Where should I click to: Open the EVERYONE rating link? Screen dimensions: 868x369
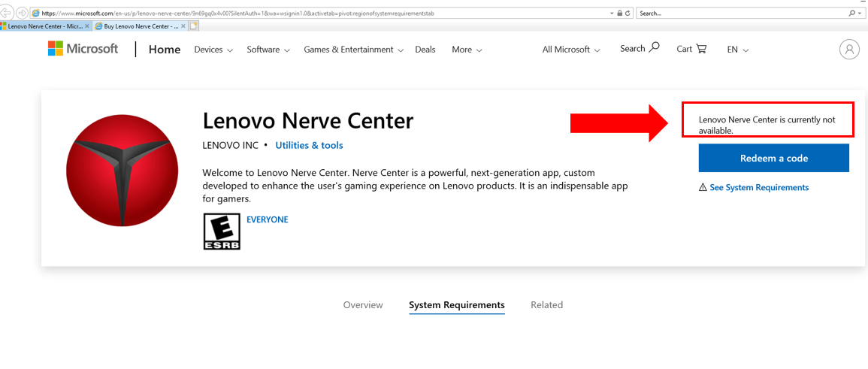(x=268, y=219)
